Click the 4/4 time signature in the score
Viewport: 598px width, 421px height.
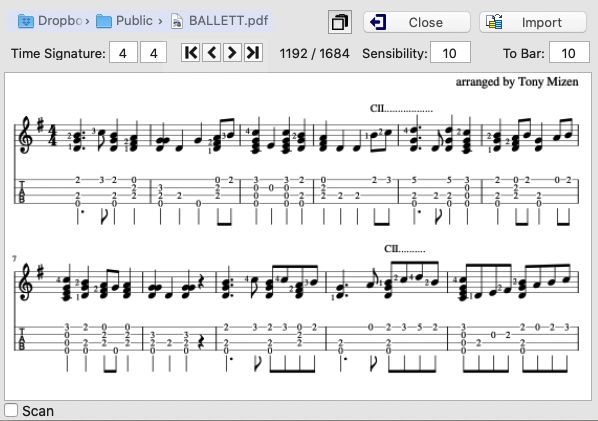click(x=52, y=136)
